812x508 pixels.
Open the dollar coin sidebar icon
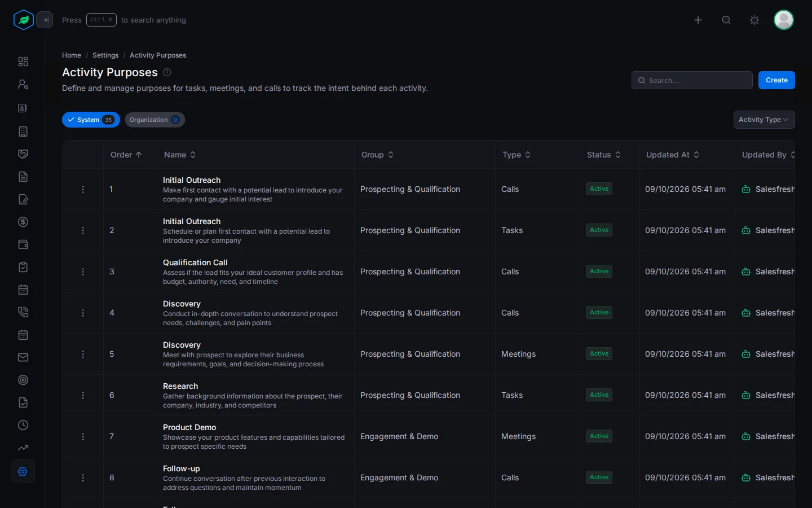tap(23, 222)
